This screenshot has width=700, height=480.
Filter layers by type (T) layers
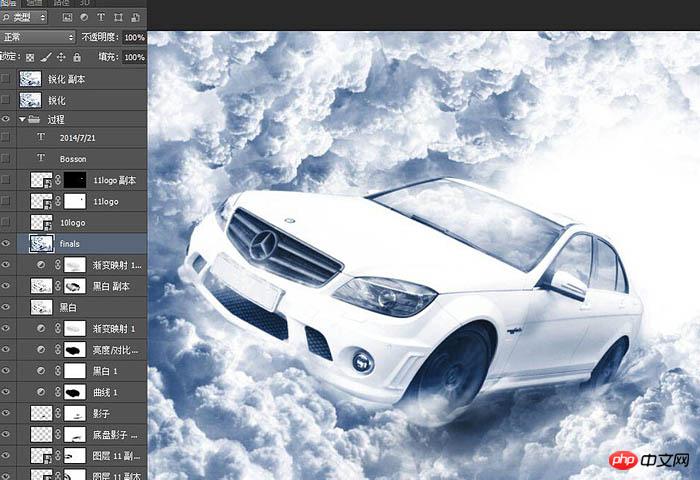pyautogui.click(x=101, y=17)
